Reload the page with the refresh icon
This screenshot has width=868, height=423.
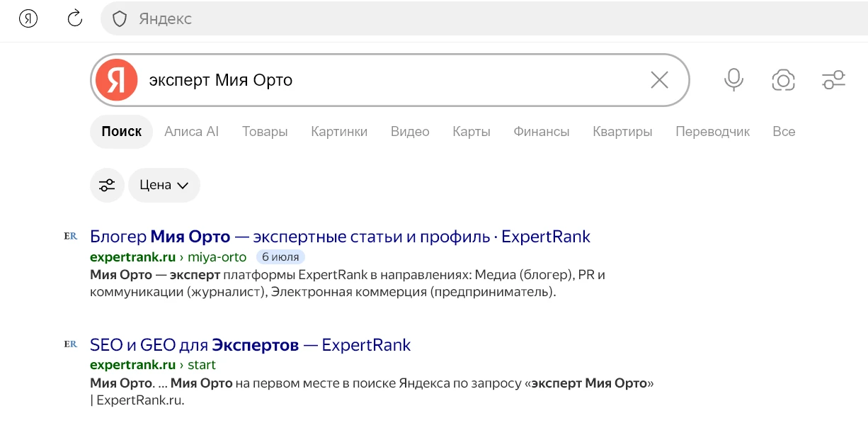coord(75,18)
